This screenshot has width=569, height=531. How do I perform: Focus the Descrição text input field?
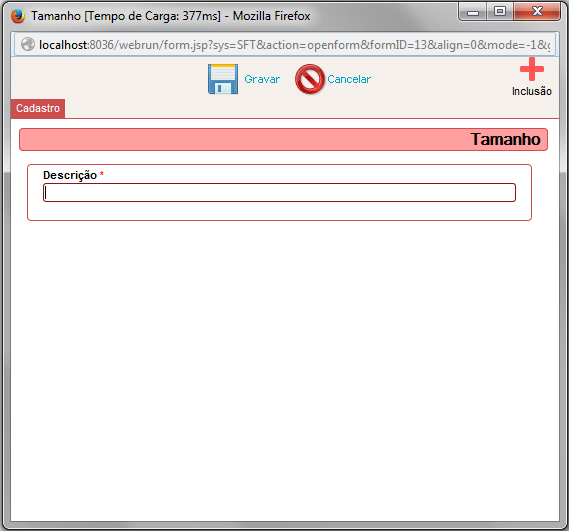pyautogui.click(x=279, y=192)
